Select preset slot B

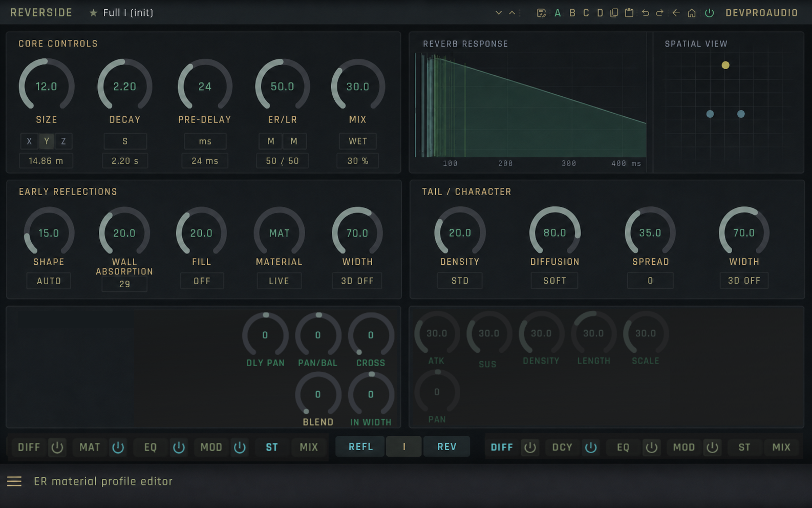click(572, 13)
